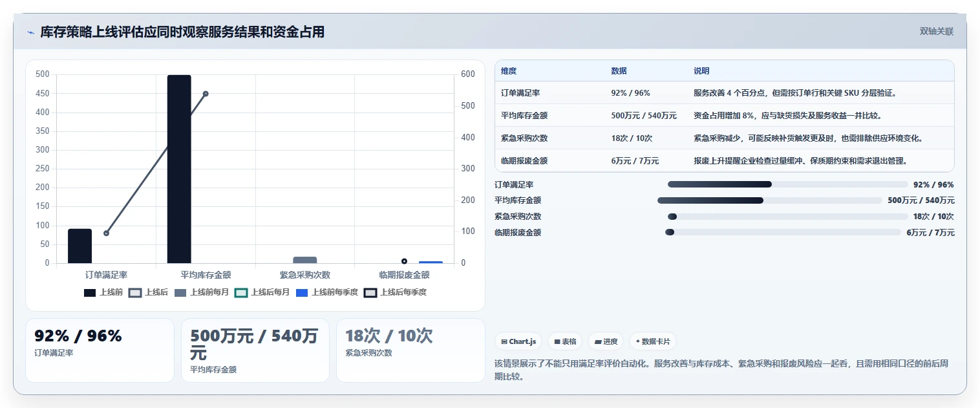
Task: Toggle the 上线前每季度 legend item
Action: [327, 292]
